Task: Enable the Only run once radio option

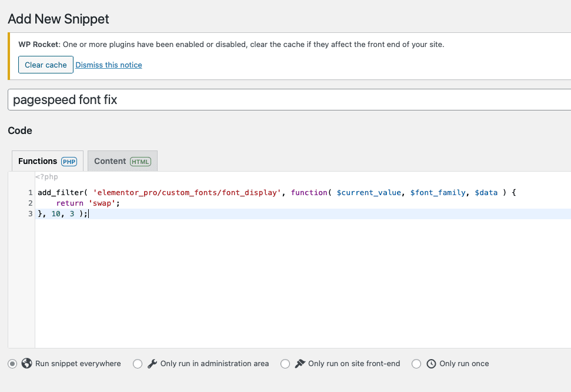Action: pyautogui.click(x=416, y=364)
